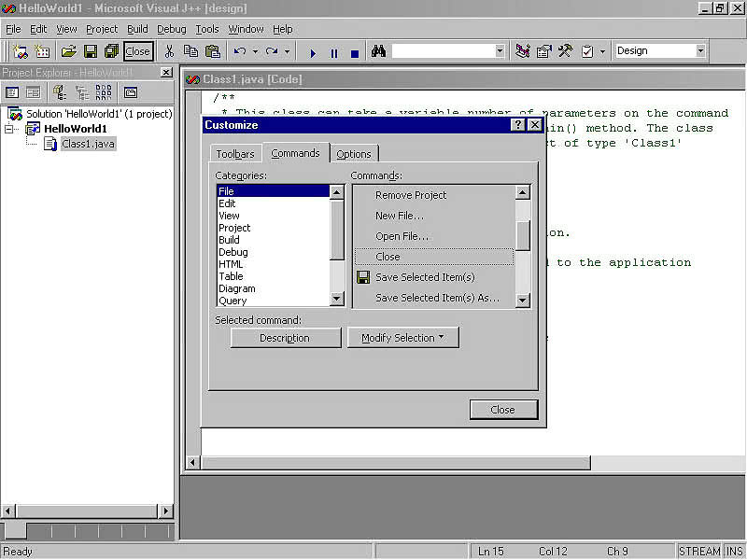747x560 pixels.
Task: Click the View Code icon in Project Explorer
Action: click(x=12, y=92)
